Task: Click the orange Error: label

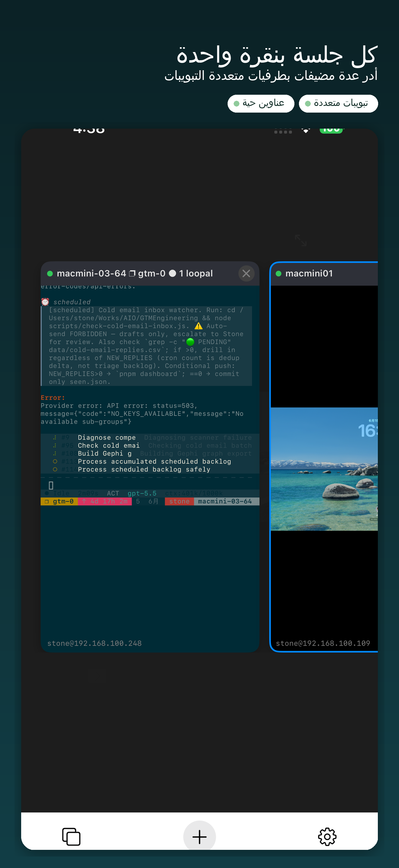Action: [x=53, y=398]
